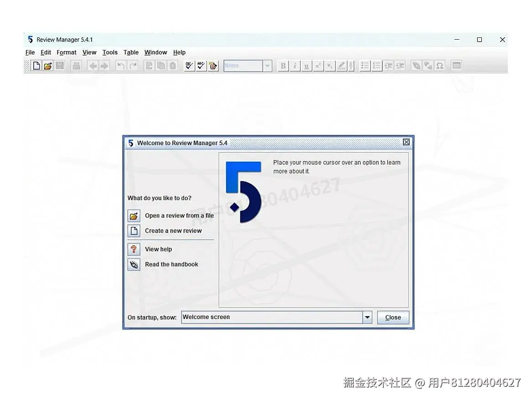Click the Redo toolbar icon
The image size is (532, 400).
(x=133, y=66)
